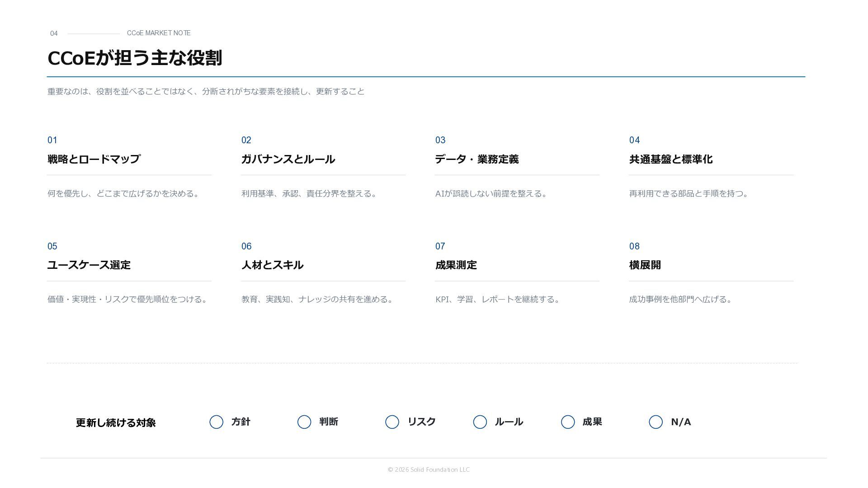Click the description 教育、実践知、ナレッジの共有を進める。
Screen dimensions: 868x488
(x=317, y=299)
